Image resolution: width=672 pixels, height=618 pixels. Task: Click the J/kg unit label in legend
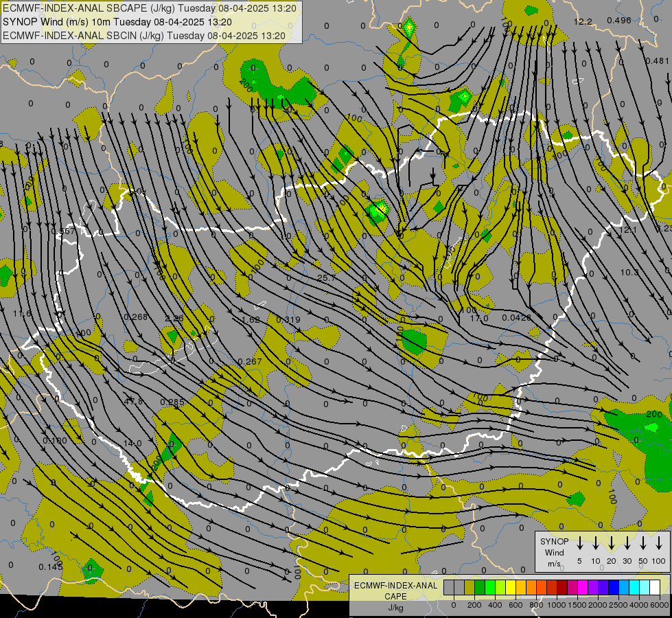(x=395, y=608)
